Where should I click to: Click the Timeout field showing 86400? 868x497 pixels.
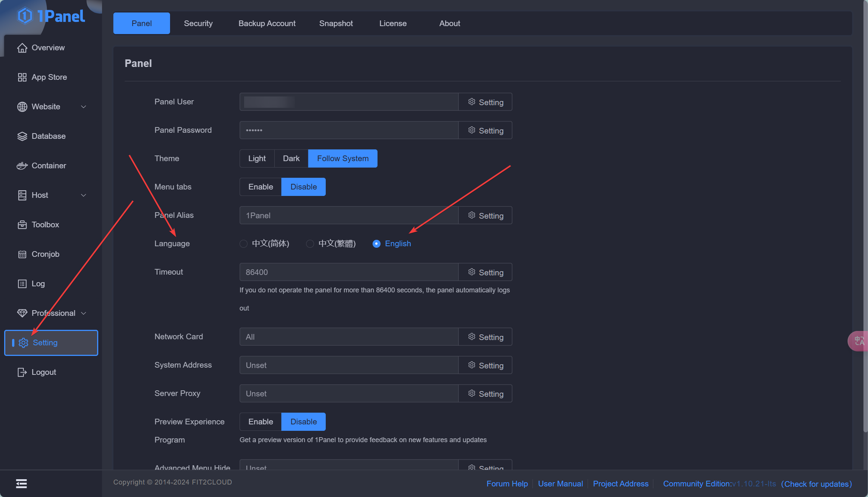349,272
